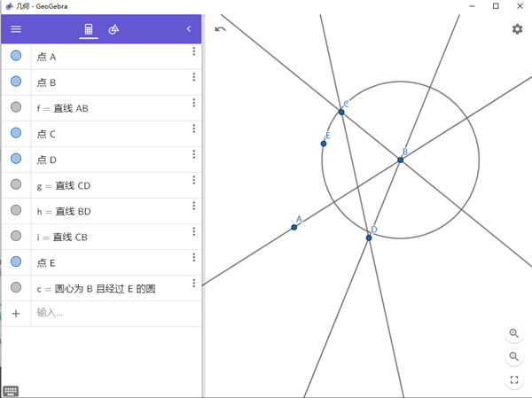Toggle visibility of line g CD

pos(16,184)
